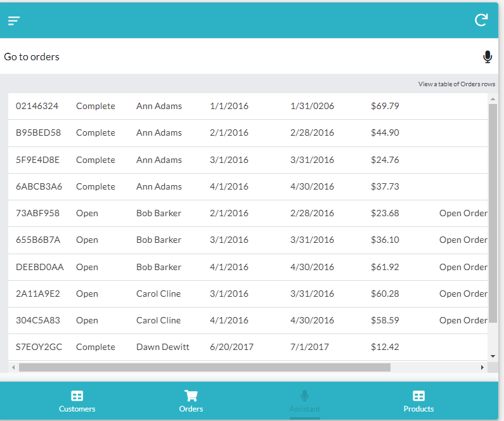The width and height of the screenshot is (504, 421).
Task: Click the $36.10 amount cell
Action: pos(385,240)
